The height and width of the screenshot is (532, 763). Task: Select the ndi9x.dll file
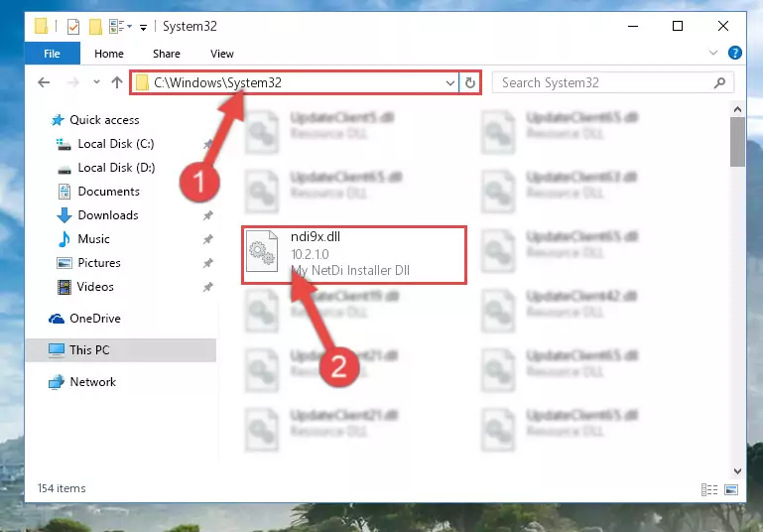click(x=354, y=254)
